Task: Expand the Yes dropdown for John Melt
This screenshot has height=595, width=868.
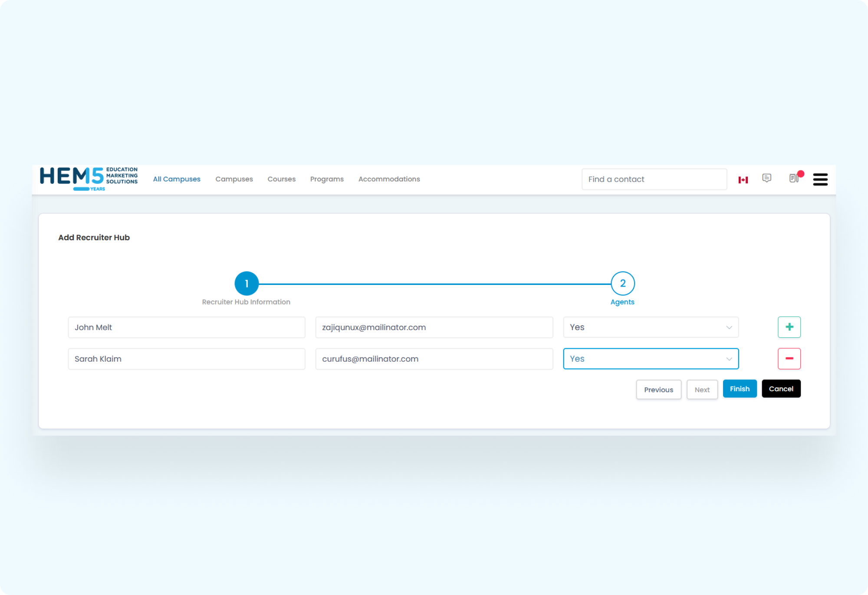Action: [x=651, y=327]
